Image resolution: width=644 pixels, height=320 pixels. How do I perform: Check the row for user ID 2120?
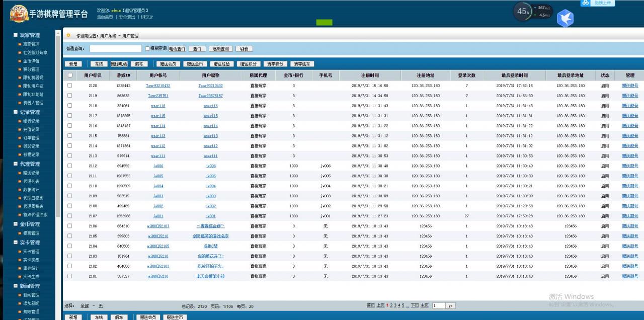pyautogui.click(x=70, y=86)
